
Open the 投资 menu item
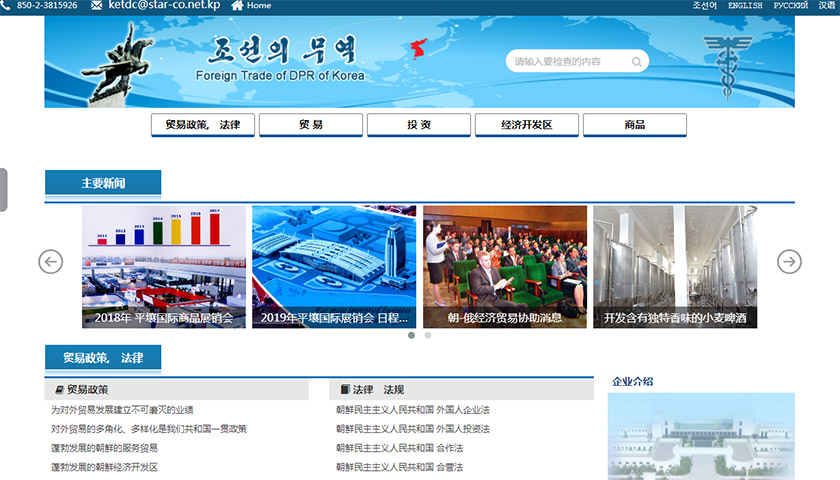(x=419, y=125)
